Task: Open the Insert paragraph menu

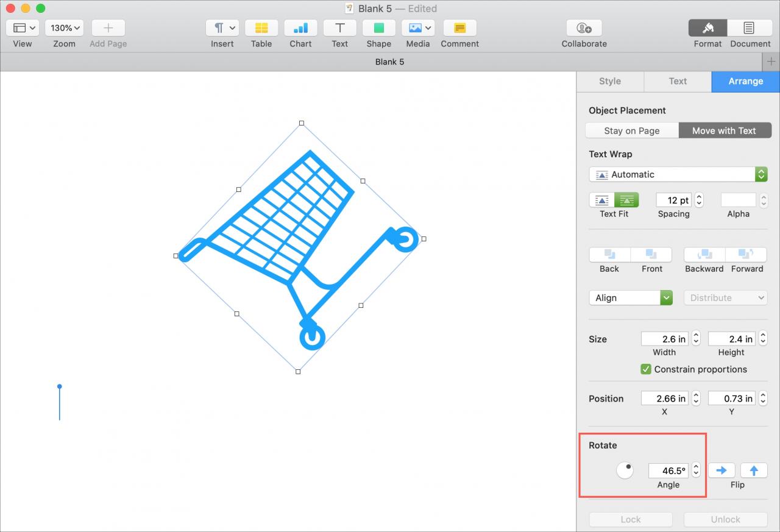Action: point(222,28)
